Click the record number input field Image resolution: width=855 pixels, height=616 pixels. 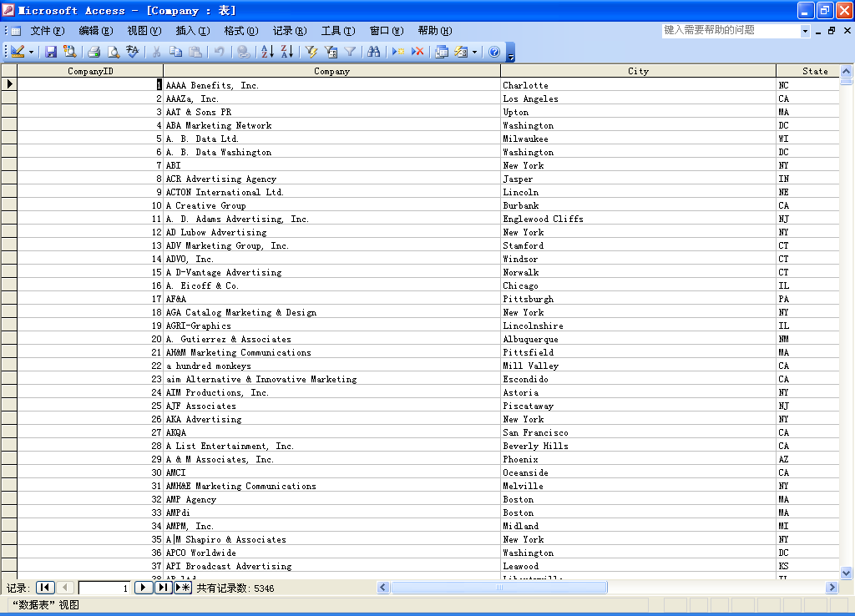[104, 588]
